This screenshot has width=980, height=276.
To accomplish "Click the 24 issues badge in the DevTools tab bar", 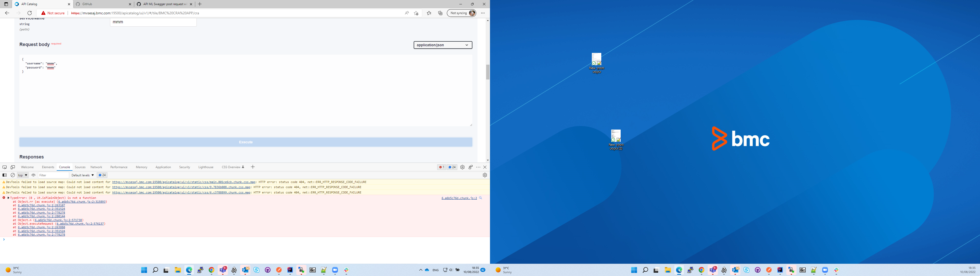I will tap(452, 167).
